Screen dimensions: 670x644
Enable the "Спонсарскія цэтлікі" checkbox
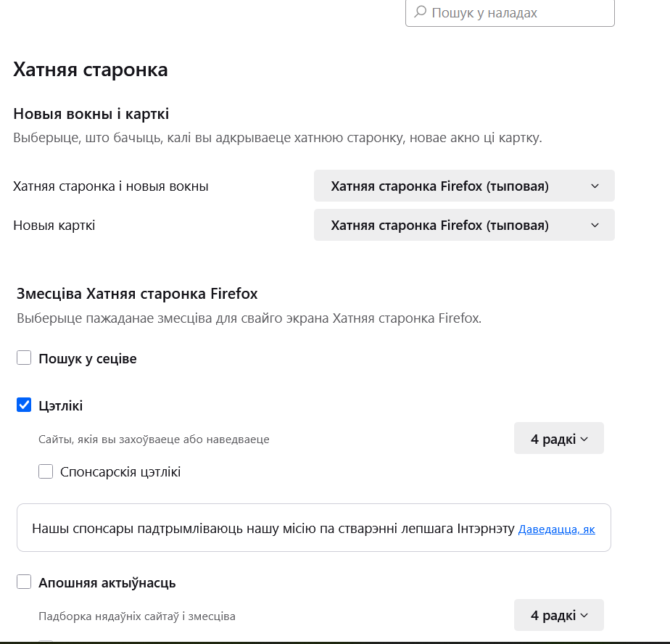point(46,471)
